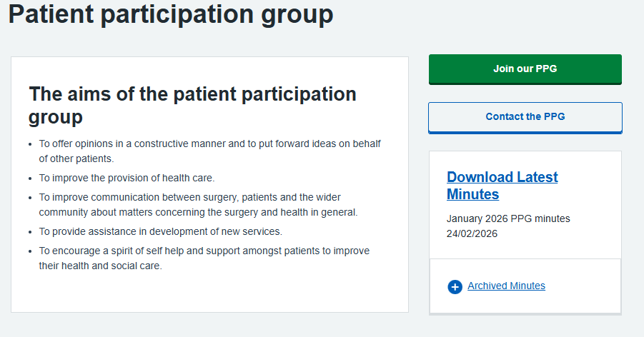Expand the Archived Minutes section text
644x337 pixels.
coord(506,286)
